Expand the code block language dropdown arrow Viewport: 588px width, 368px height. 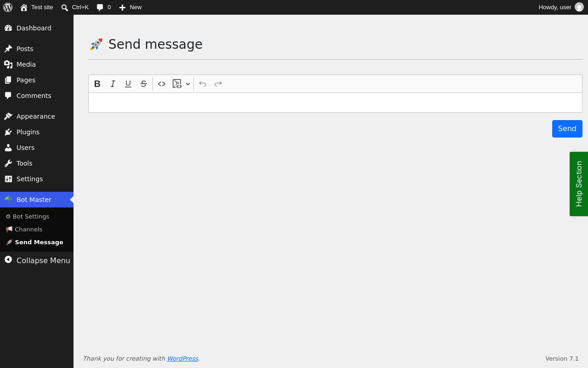188,84
